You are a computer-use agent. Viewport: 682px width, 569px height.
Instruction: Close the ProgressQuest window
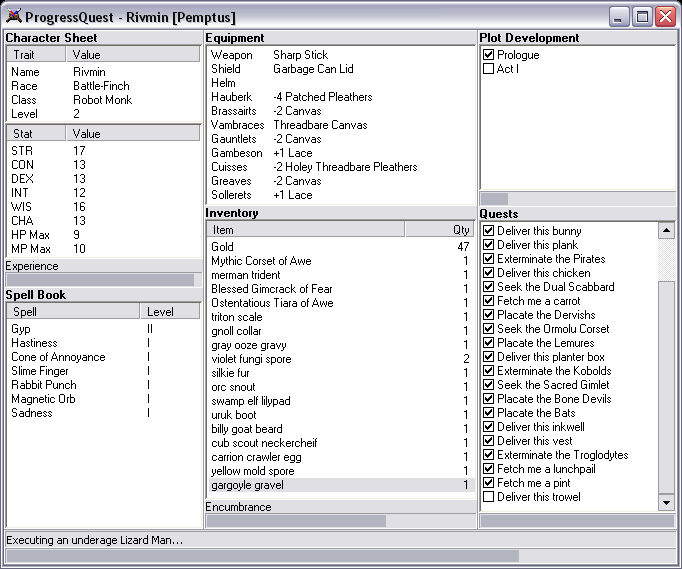[x=665, y=17]
